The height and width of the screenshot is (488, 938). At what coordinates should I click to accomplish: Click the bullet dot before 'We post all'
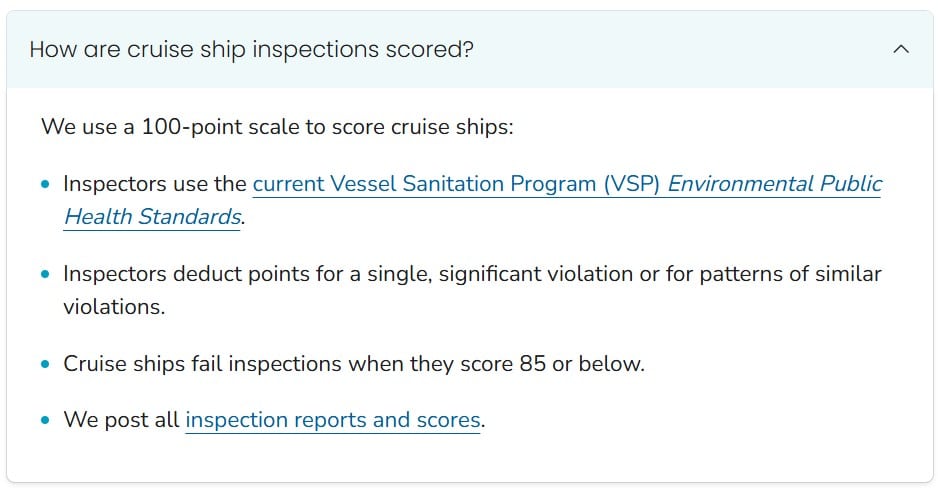[x=45, y=421]
